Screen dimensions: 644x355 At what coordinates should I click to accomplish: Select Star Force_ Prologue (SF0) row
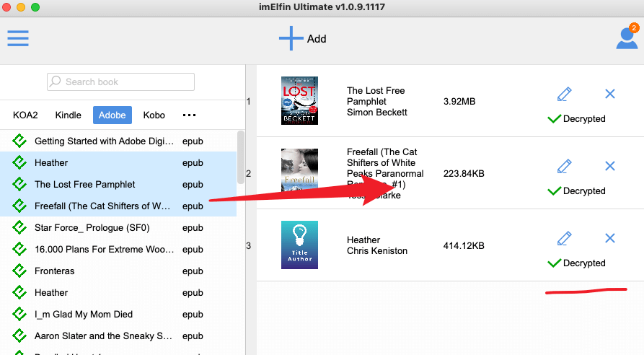118,227
